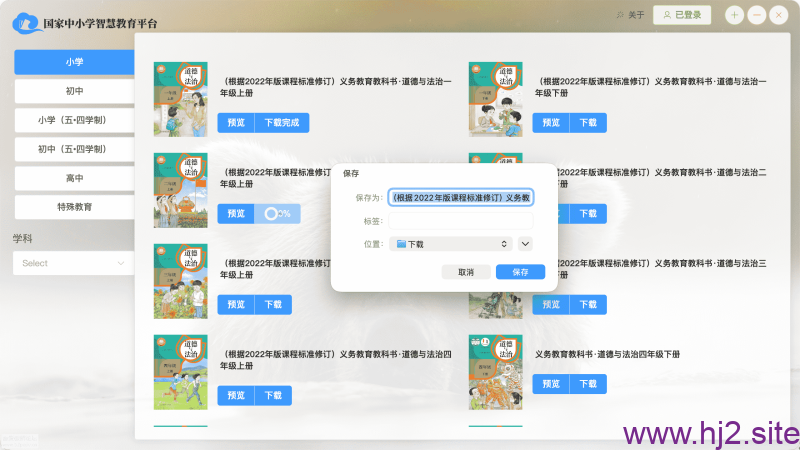Click the title text of 道德与法治一年级下册
The width and height of the screenshot is (800, 450).
pyautogui.click(x=651, y=87)
